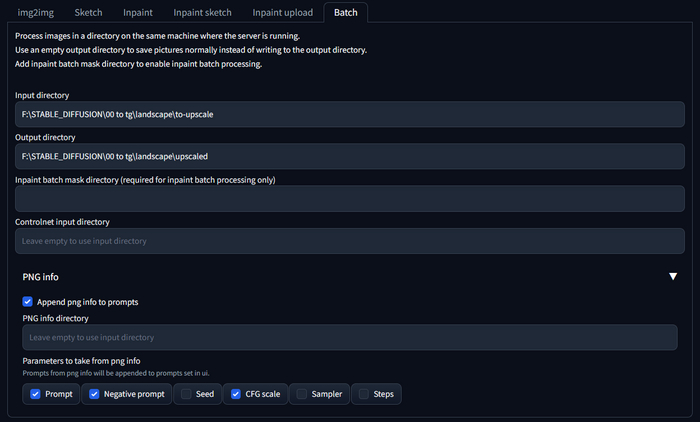Check the Sampler parameter option
700x422 pixels.
click(302, 394)
